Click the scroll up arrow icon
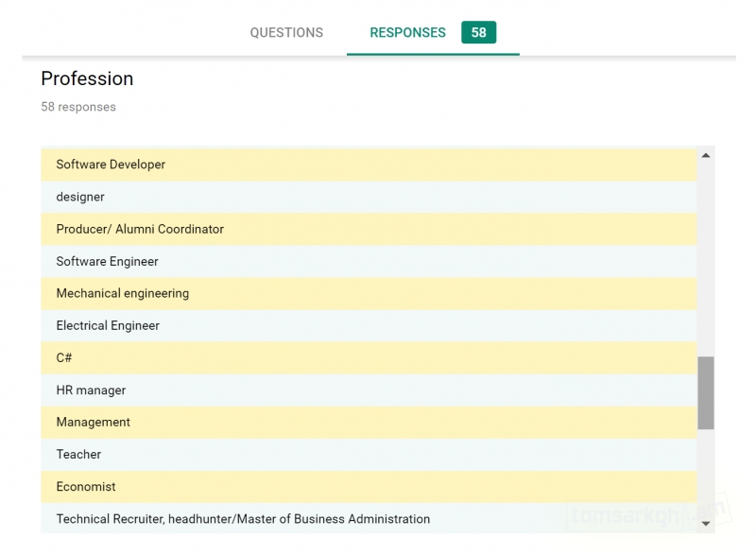Screen dimensions: 756x555 [705, 155]
